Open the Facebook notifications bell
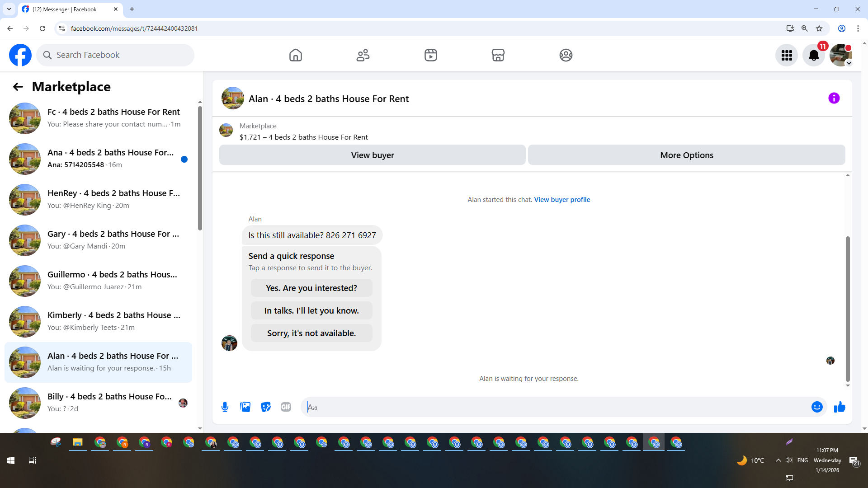Image resolution: width=868 pixels, height=488 pixels. pos(813,55)
